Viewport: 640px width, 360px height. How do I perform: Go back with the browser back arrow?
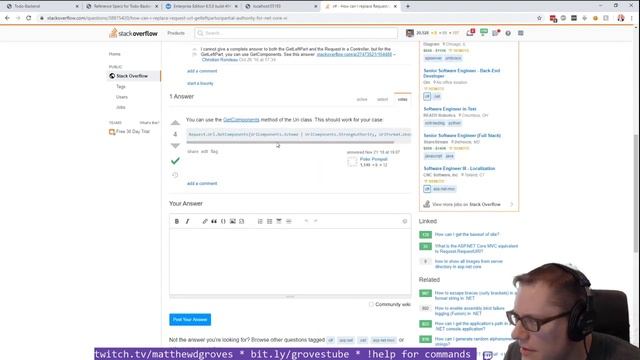pos(7,18)
